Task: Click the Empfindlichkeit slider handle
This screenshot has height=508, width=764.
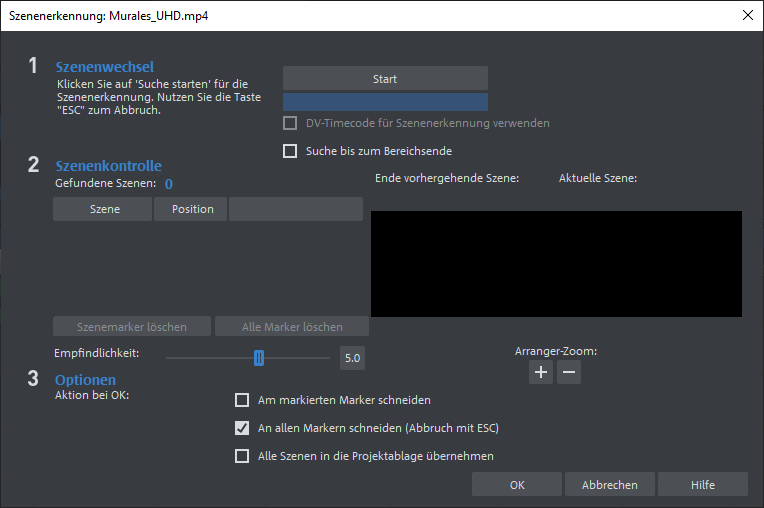Action: [x=259, y=357]
